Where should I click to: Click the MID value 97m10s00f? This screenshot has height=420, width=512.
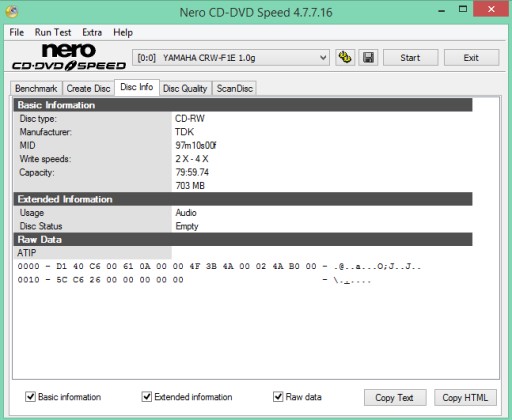tap(196, 145)
